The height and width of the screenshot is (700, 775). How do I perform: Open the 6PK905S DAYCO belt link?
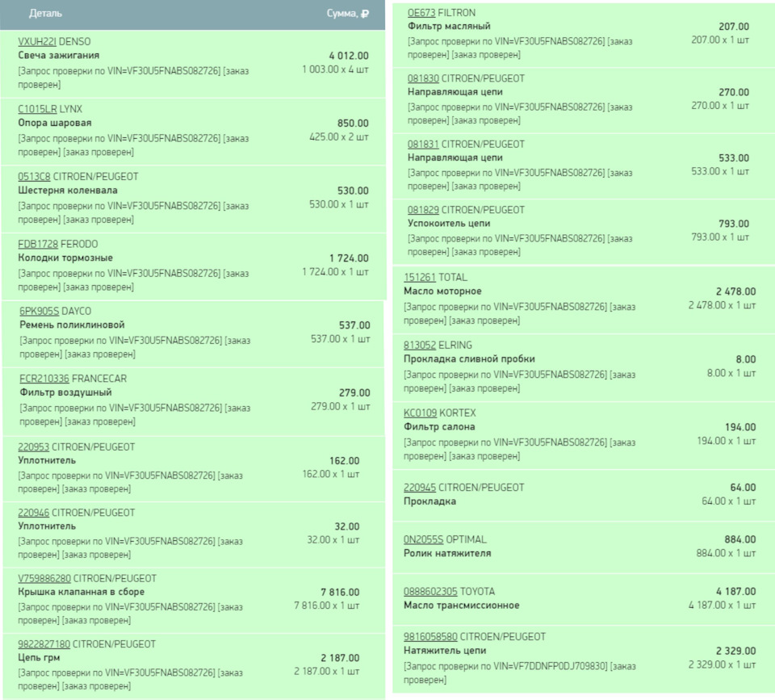point(40,311)
